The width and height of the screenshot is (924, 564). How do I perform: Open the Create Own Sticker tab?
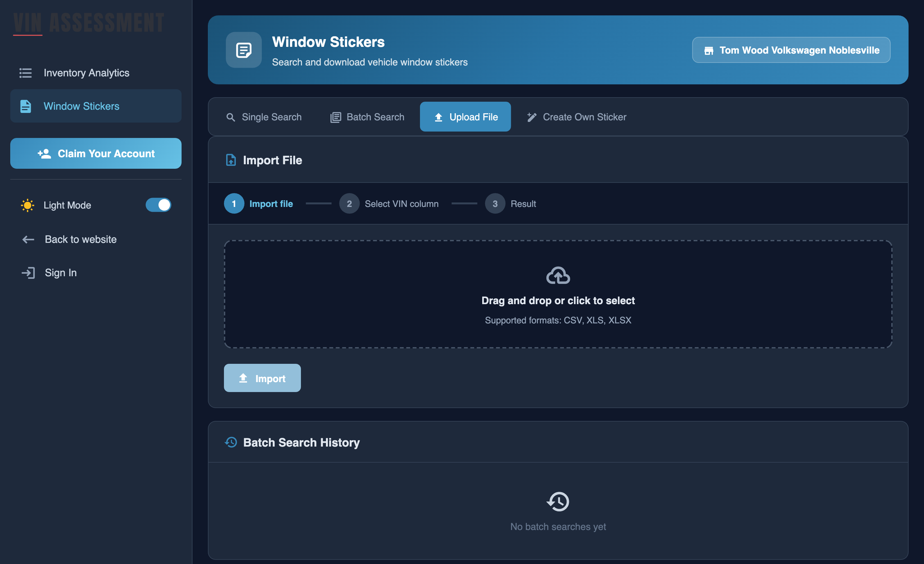tap(577, 117)
